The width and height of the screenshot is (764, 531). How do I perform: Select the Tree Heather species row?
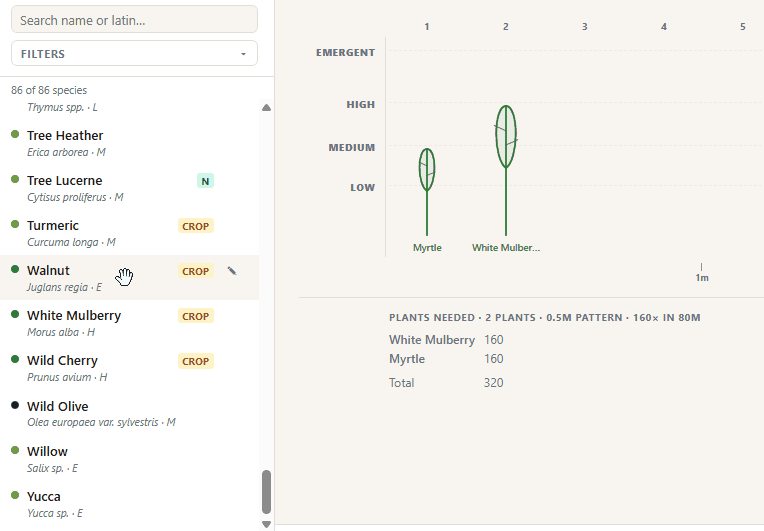pos(129,143)
